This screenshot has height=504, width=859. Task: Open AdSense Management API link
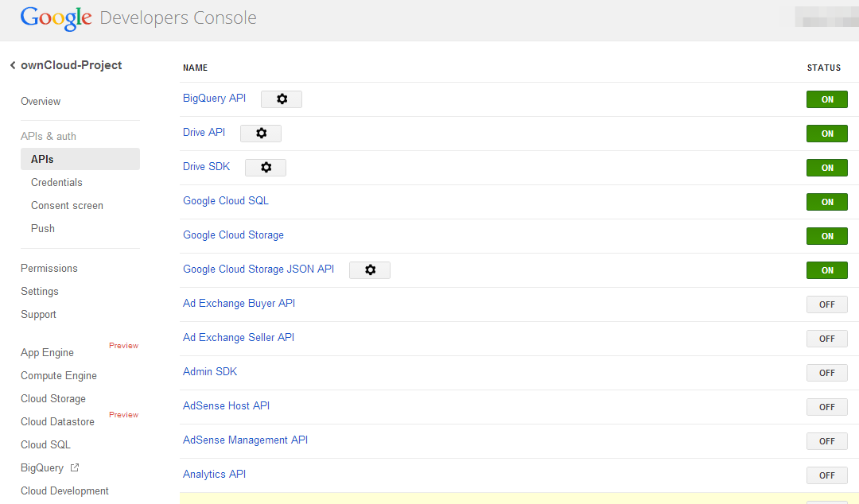click(246, 440)
